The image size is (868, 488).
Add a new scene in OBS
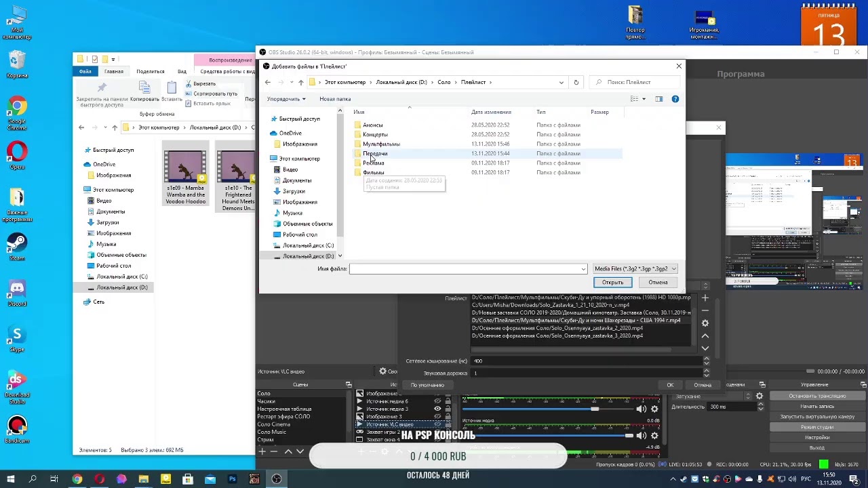coord(262,451)
